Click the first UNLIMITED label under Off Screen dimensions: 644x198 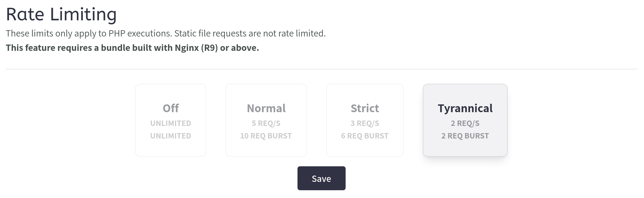[x=171, y=123]
